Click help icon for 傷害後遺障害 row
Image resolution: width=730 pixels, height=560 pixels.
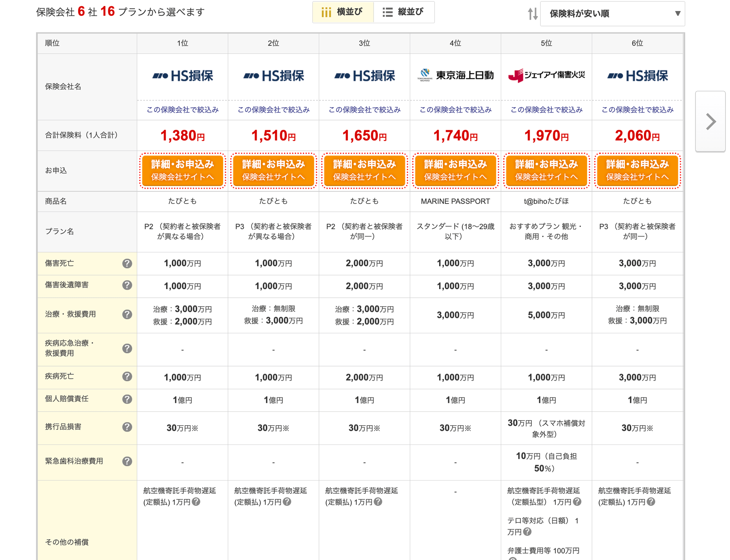pyautogui.click(x=127, y=285)
